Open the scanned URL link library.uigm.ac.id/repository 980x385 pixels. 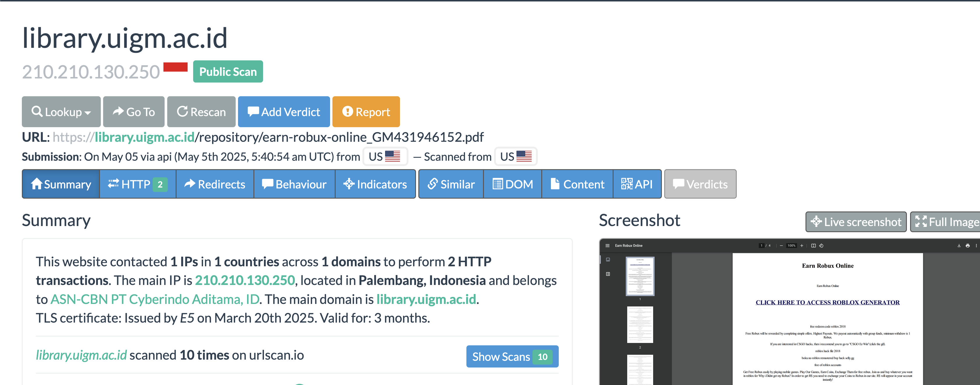click(268, 137)
